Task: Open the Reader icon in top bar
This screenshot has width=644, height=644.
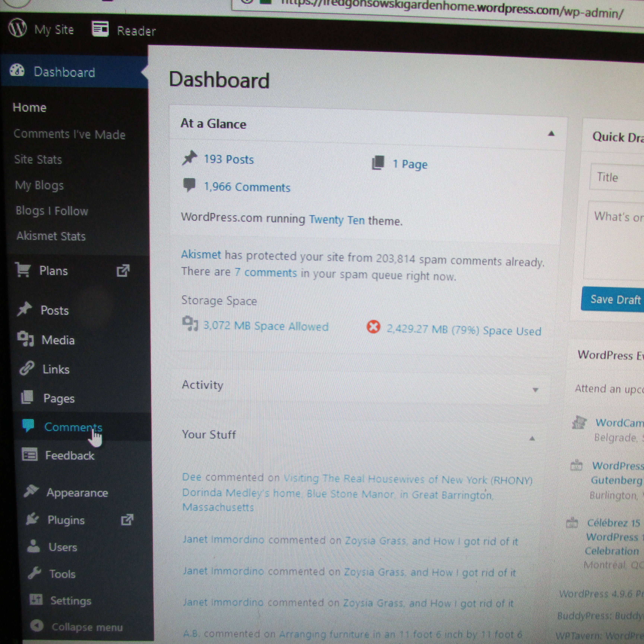Action: (x=100, y=29)
